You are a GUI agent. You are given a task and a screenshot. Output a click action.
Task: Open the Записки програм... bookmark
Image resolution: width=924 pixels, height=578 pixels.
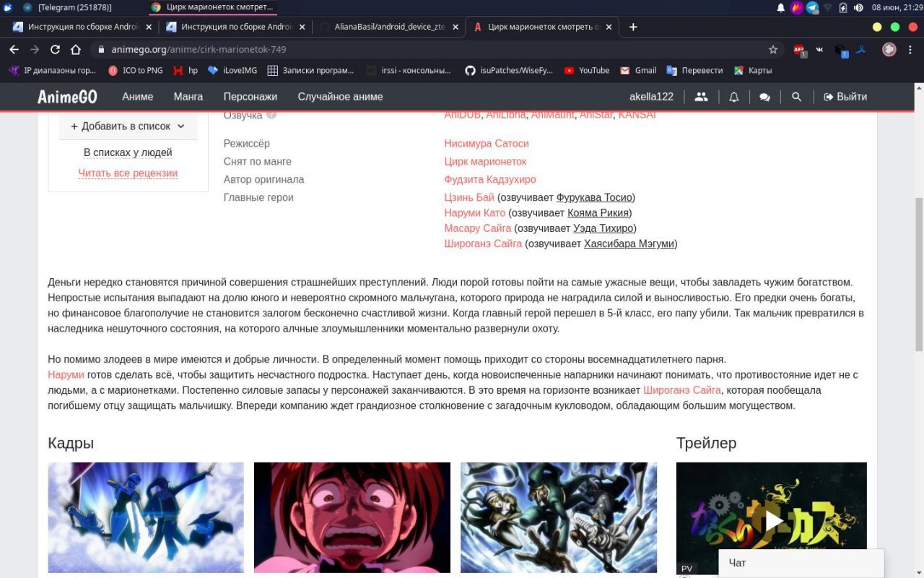tap(310, 70)
